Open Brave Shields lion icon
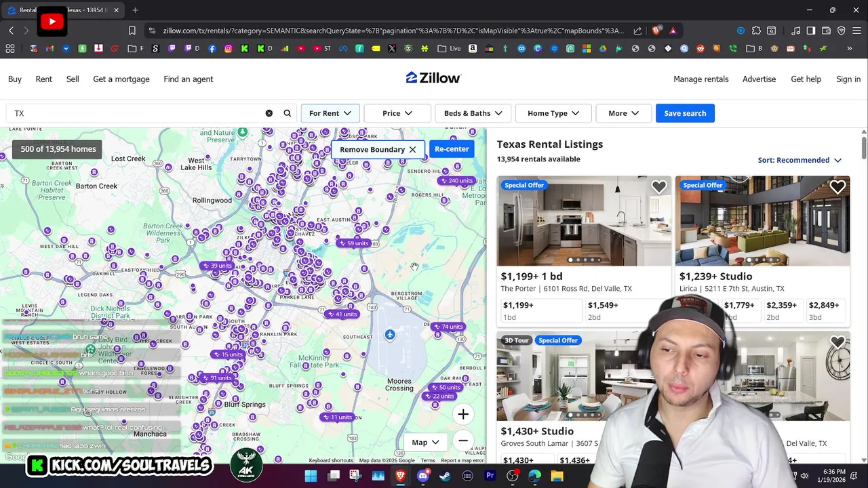The width and height of the screenshot is (868, 488). pyautogui.click(x=656, y=30)
